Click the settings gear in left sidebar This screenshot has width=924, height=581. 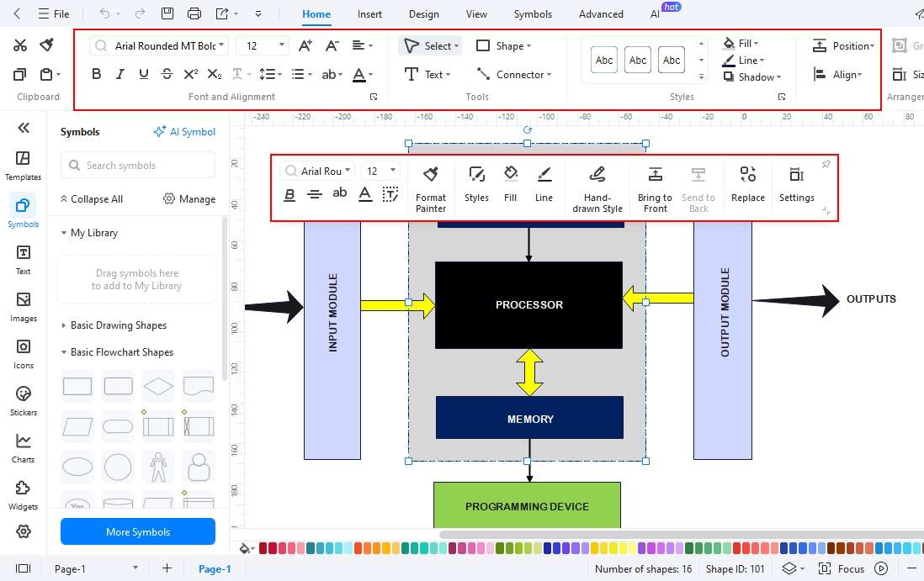24,531
